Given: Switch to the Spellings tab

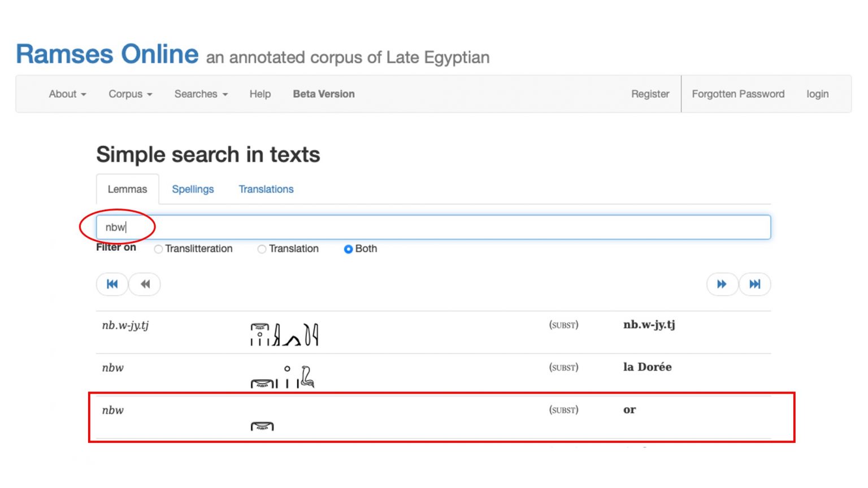Looking at the screenshot, I should 193,189.
